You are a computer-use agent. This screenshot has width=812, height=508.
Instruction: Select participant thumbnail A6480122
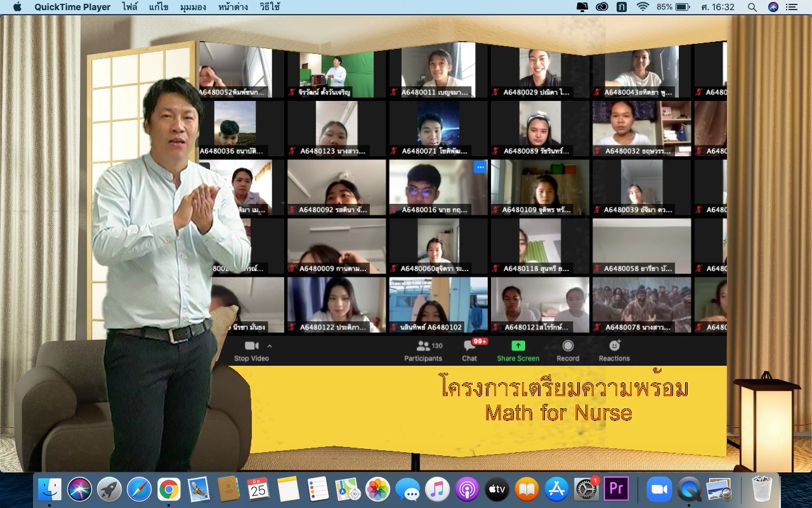tap(336, 305)
